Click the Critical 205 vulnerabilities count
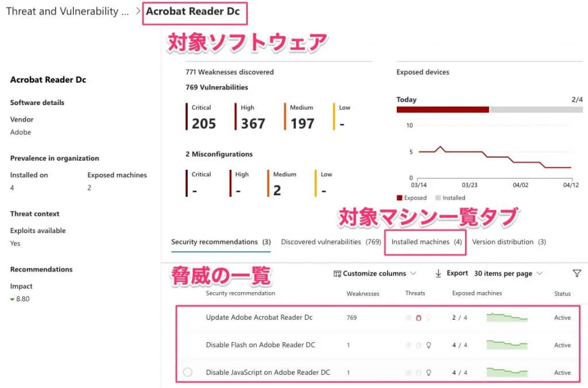 coord(204,123)
